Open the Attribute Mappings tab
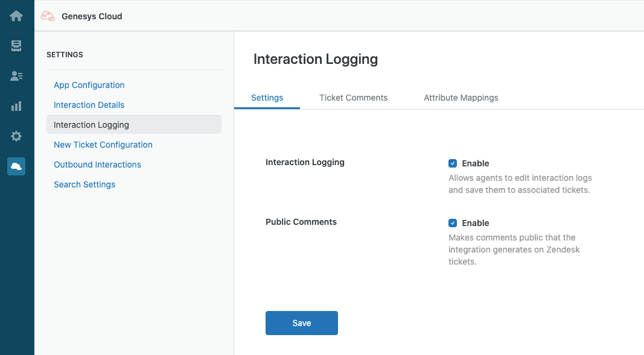 pyautogui.click(x=461, y=97)
